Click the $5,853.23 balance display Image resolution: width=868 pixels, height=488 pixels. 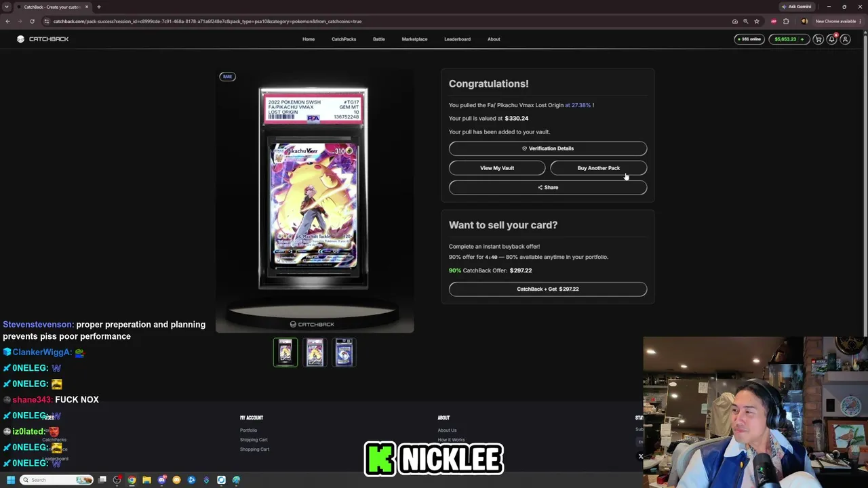pos(785,39)
